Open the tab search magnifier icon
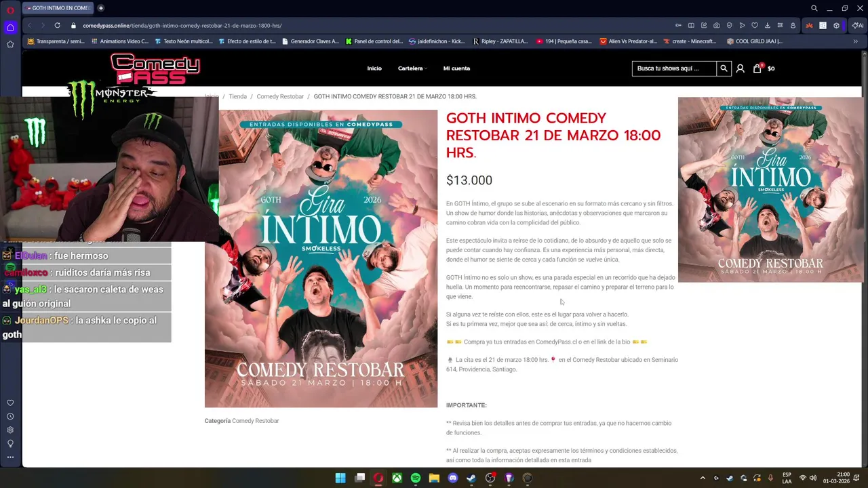The height and width of the screenshot is (488, 868). click(814, 8)
